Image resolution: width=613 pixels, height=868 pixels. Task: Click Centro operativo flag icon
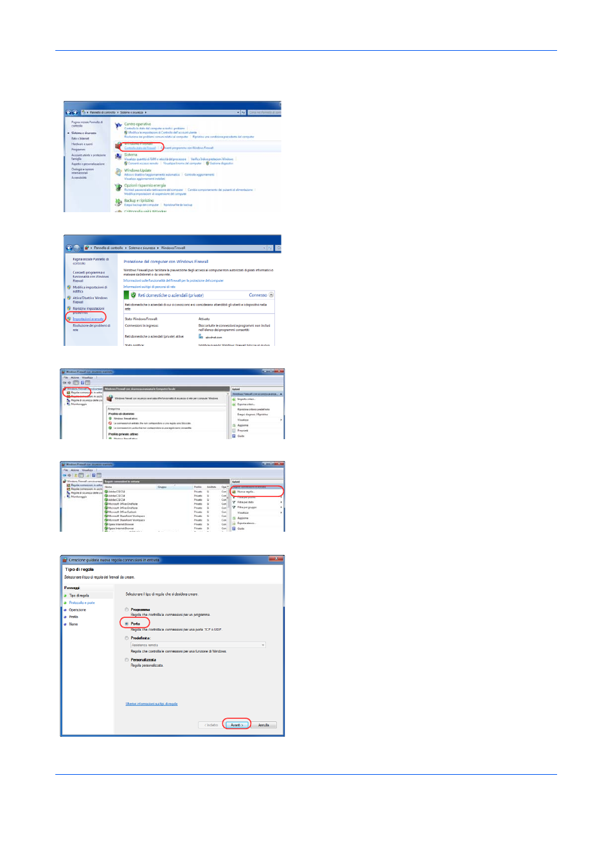tap(118, 126)
